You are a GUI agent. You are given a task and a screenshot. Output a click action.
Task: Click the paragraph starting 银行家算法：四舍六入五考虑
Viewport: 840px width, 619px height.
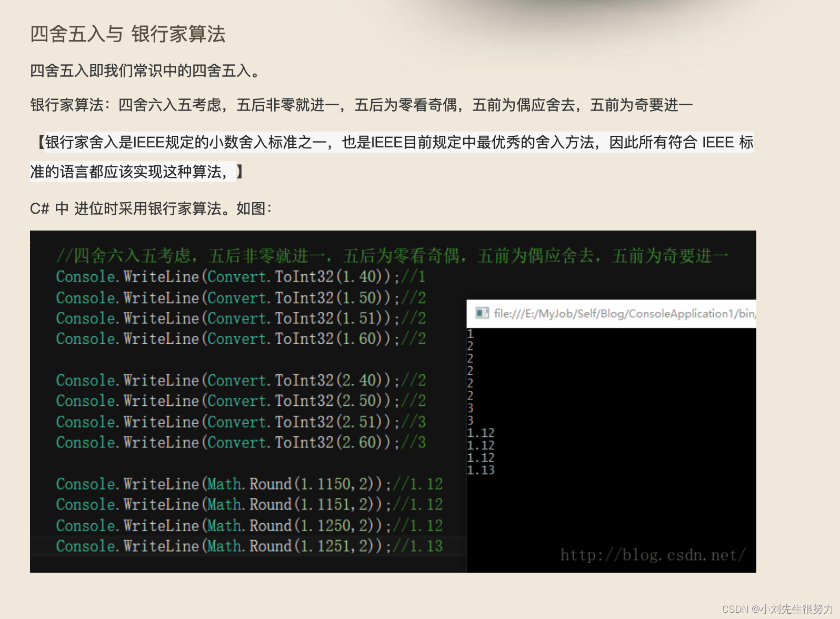tap(362, 105)
